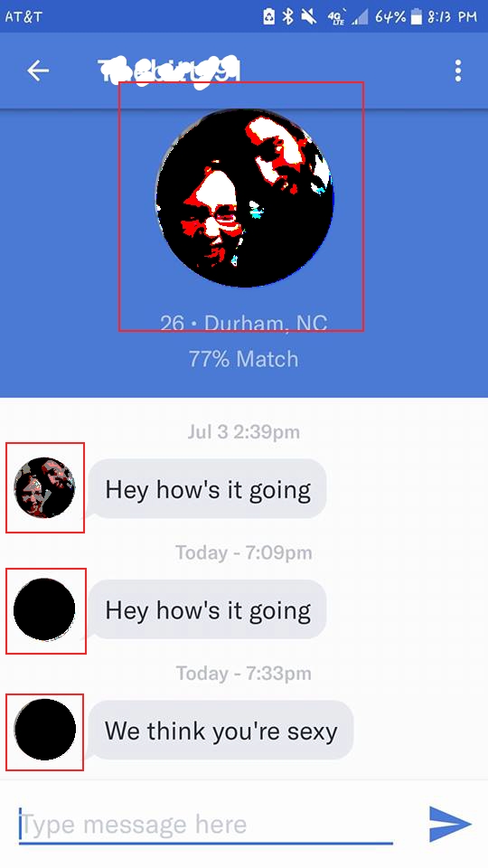
Task: Tap avatar beside Jul 3 message
Action: tap(44, 487)
